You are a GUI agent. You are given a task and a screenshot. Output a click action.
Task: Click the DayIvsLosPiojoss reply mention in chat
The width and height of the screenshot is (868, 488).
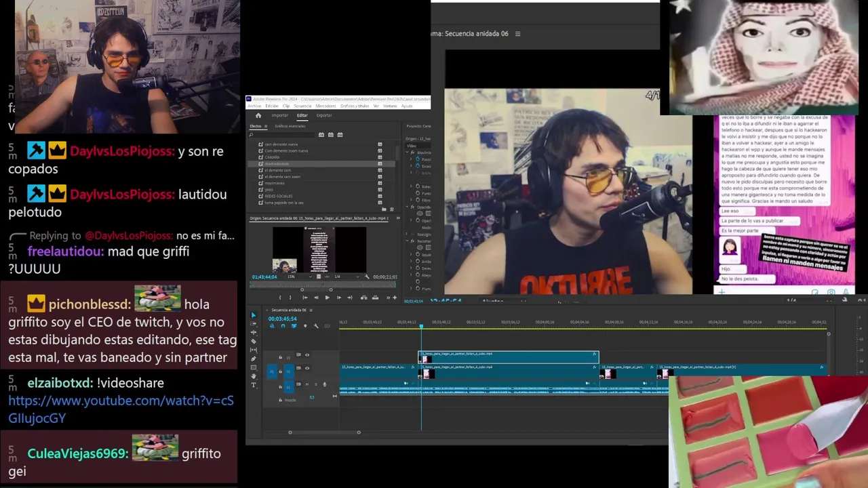click(130, 235)
